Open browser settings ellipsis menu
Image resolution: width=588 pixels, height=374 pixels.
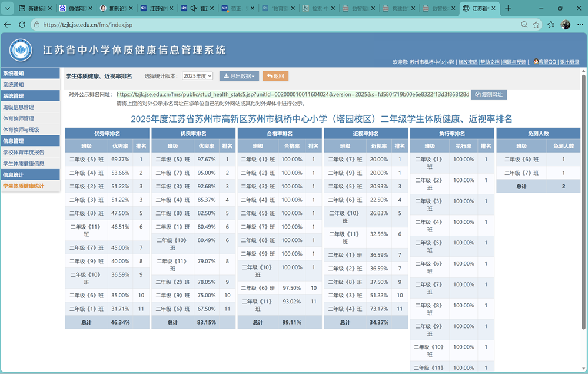pyautogui.click(x=580, y=25)
